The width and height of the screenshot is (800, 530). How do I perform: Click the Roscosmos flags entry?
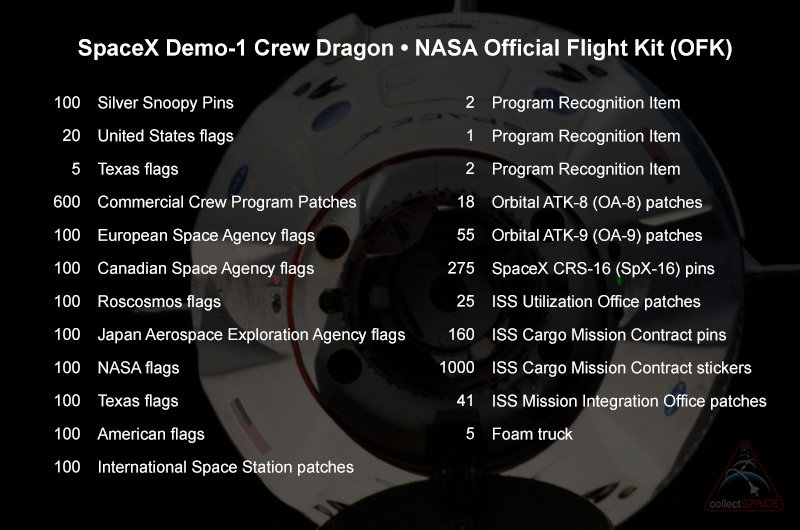[x=159, y=301]
